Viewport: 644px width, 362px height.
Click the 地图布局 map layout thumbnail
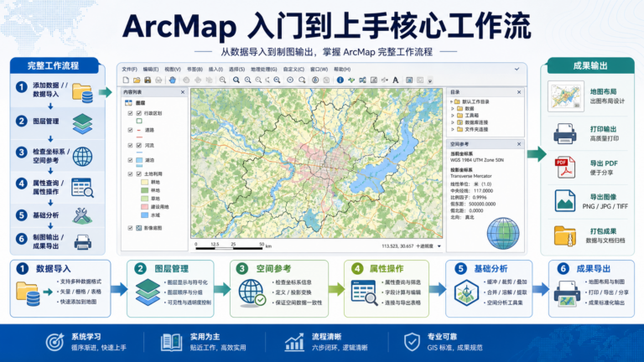click(x=565, y=96)
